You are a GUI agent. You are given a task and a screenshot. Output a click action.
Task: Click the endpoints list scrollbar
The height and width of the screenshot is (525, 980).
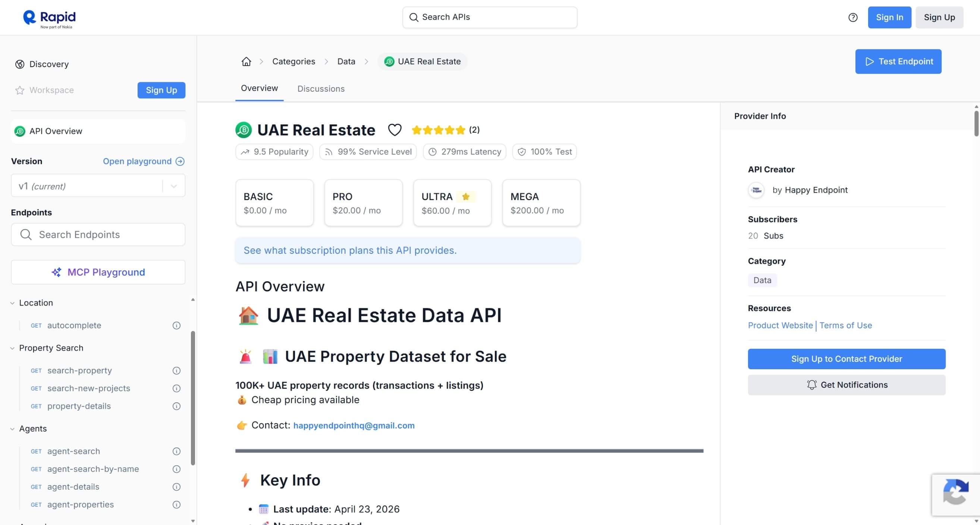(x=193, y=398)
